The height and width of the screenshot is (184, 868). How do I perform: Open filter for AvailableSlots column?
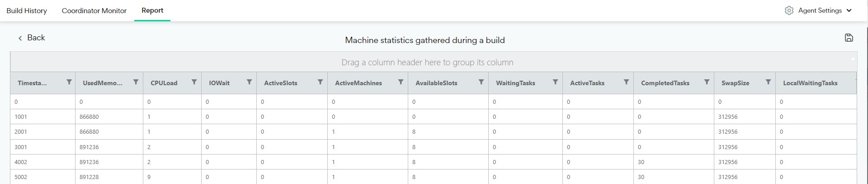click(481, 82)
